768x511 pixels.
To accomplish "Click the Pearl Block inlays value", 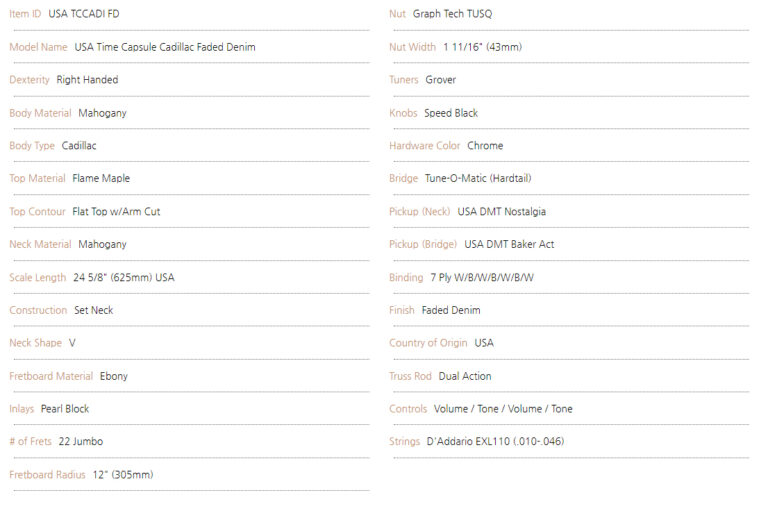I will click(65, 409).
